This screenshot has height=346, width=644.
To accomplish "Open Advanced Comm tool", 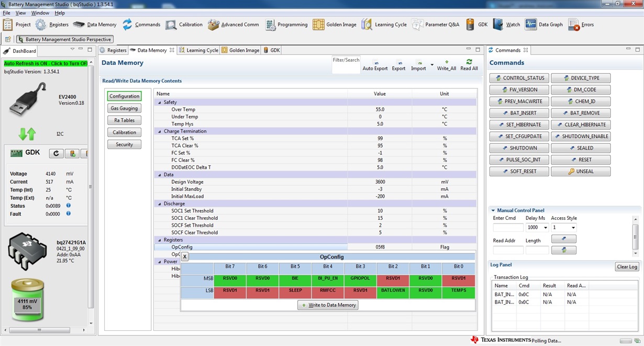I will (x=233, y=25).
